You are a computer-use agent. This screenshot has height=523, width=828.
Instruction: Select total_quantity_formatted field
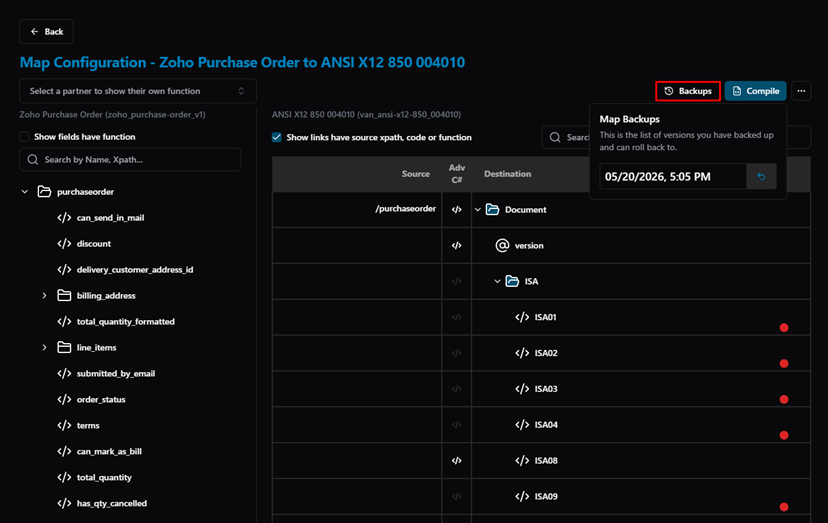coord(126,321)
